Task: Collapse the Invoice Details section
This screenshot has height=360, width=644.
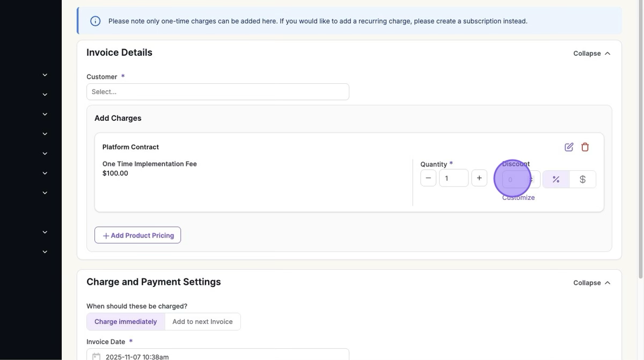Action: pyautogui.click(x=591, y=53)
